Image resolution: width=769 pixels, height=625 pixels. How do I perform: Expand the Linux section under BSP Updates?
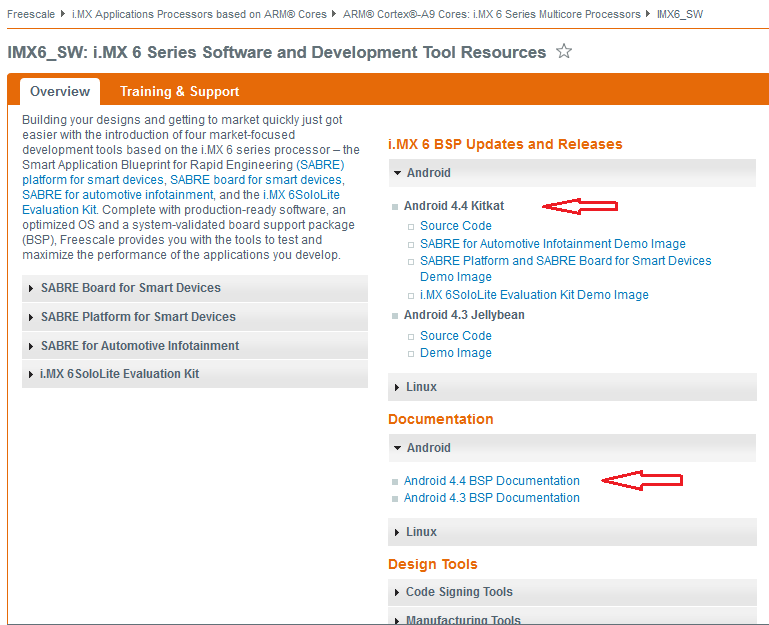[572, 387]
